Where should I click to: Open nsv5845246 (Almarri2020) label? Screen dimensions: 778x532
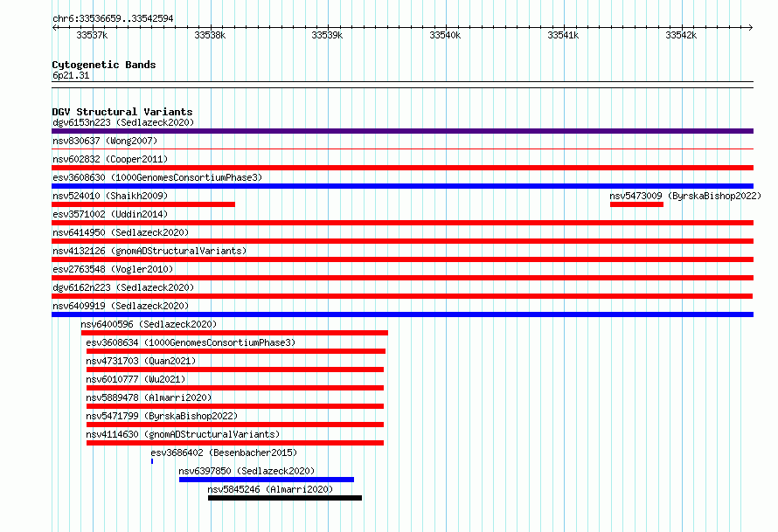[270, 489]
